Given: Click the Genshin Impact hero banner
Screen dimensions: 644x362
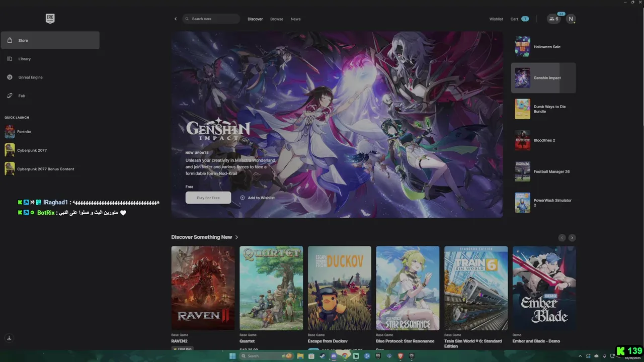Looking at the screenshot, I should click(337, 125).
